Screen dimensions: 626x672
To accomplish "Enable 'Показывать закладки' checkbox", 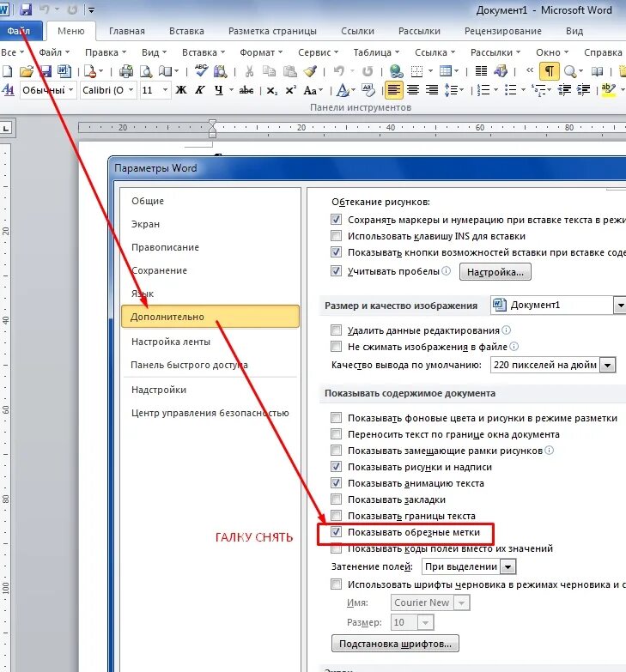I will coord(336,499).
